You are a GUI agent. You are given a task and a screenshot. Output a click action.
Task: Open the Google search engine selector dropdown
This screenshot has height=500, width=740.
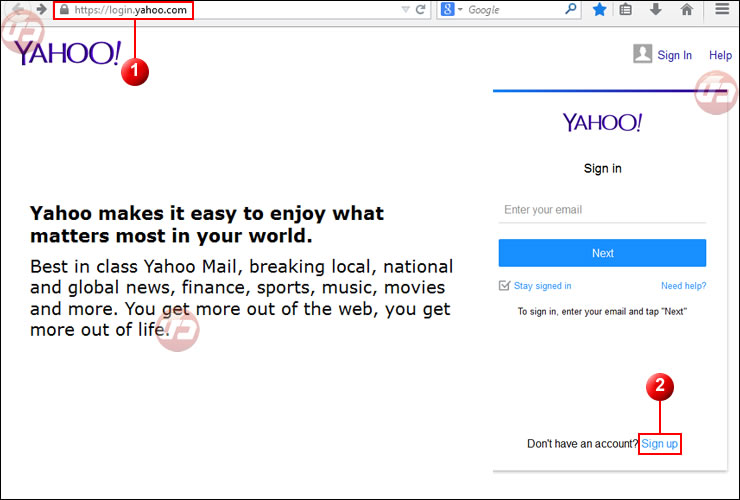(x=451, y=9)
